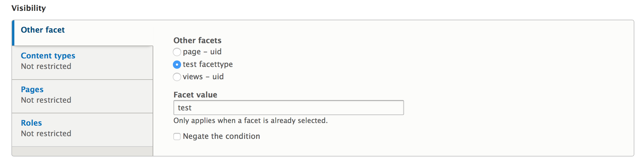Select the page – uid radio button

click(177, 52)
